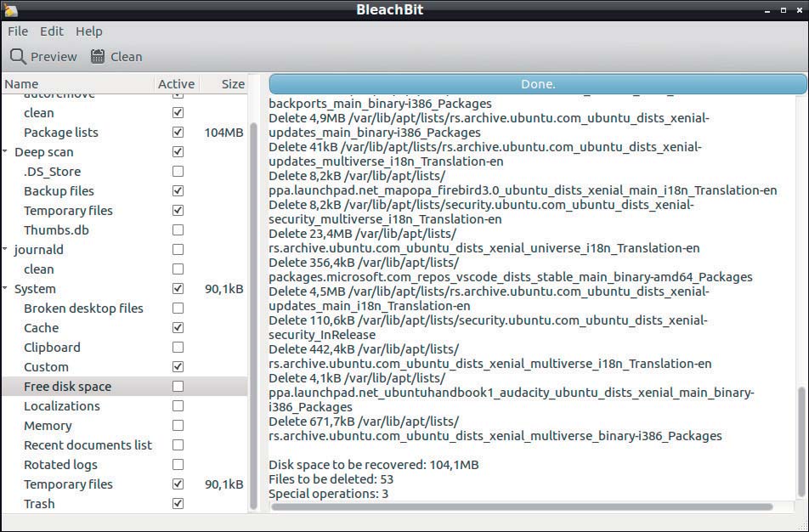Click the 'Delete 41kB' log entry

point(485,155)
